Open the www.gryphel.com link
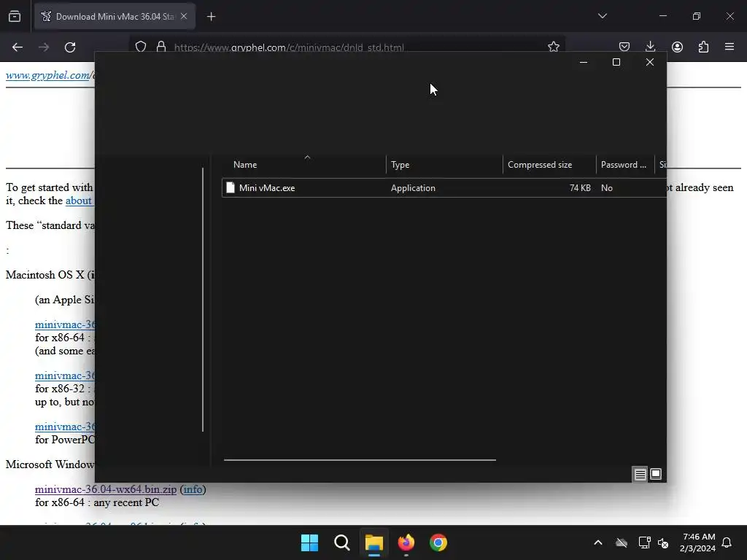Image resolution: width=747 pixels, height=560 pixels. [x=47, y=75]
